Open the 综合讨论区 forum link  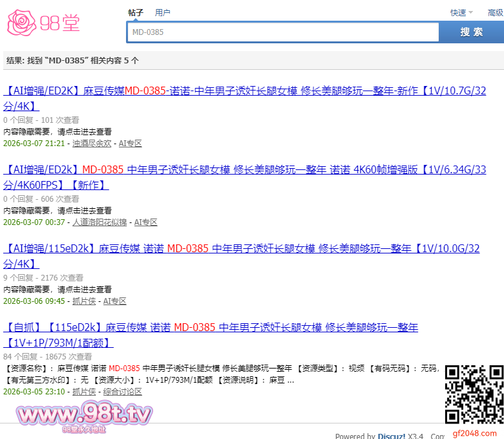[x=123, y=392]
